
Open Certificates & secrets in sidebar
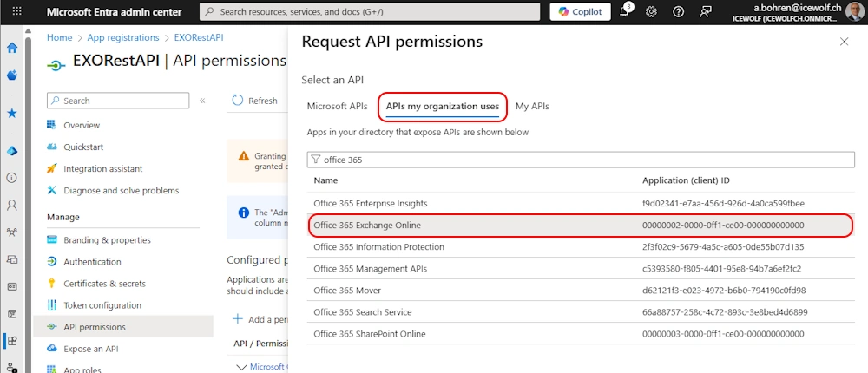tap(104, 284)
